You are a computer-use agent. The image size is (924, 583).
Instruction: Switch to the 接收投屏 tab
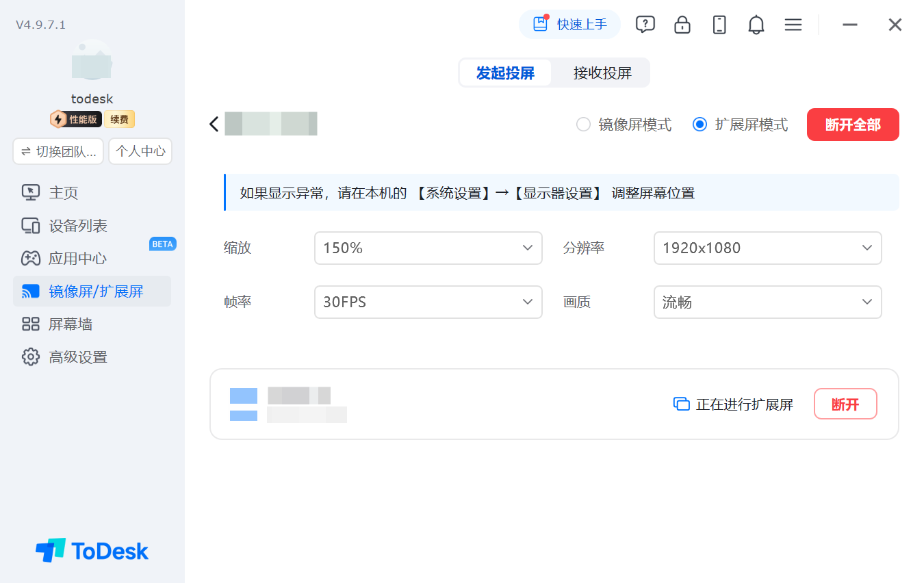602,73
